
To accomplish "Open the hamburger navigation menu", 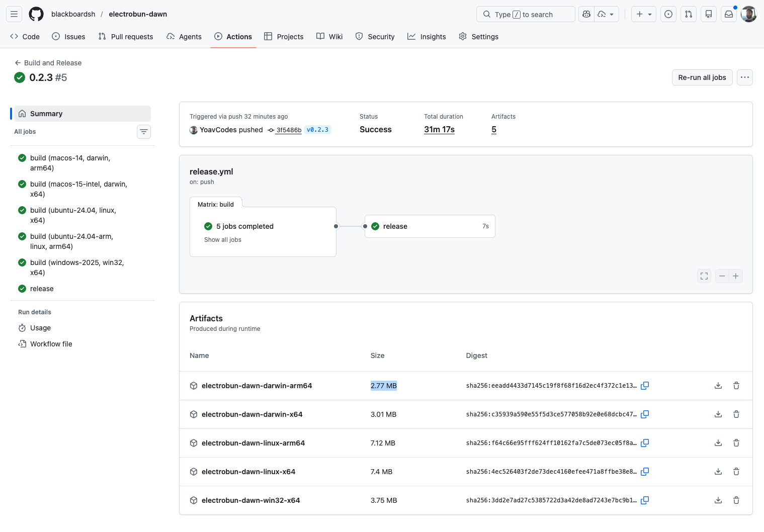I will 14,14.
